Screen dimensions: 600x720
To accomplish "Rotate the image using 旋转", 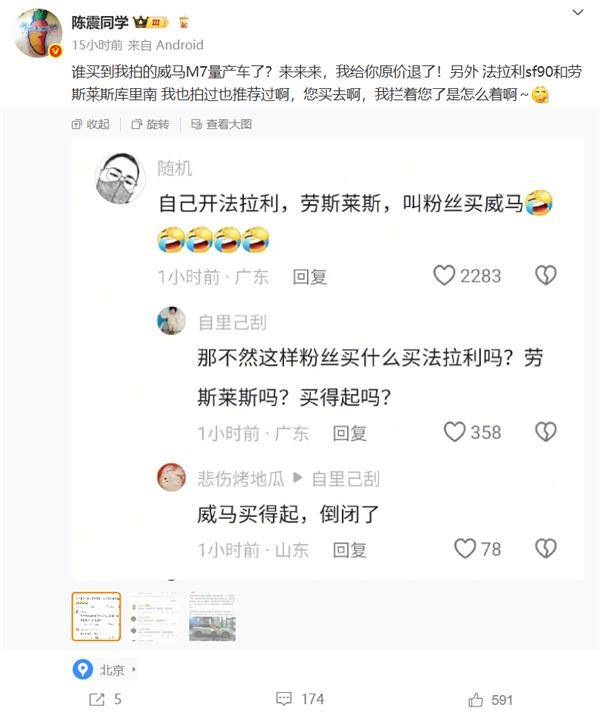I will tap(150, 124).
